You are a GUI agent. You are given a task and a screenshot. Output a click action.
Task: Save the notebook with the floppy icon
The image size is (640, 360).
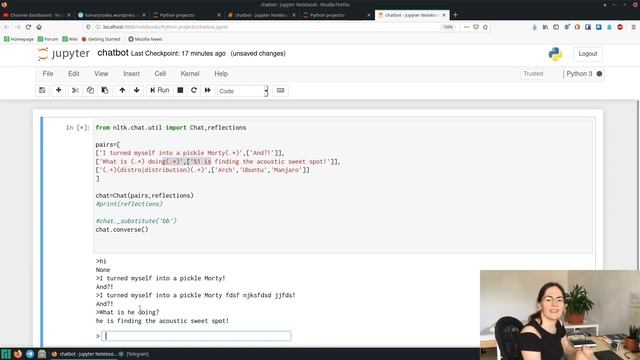pyautogui.click(x=42, y=90)
